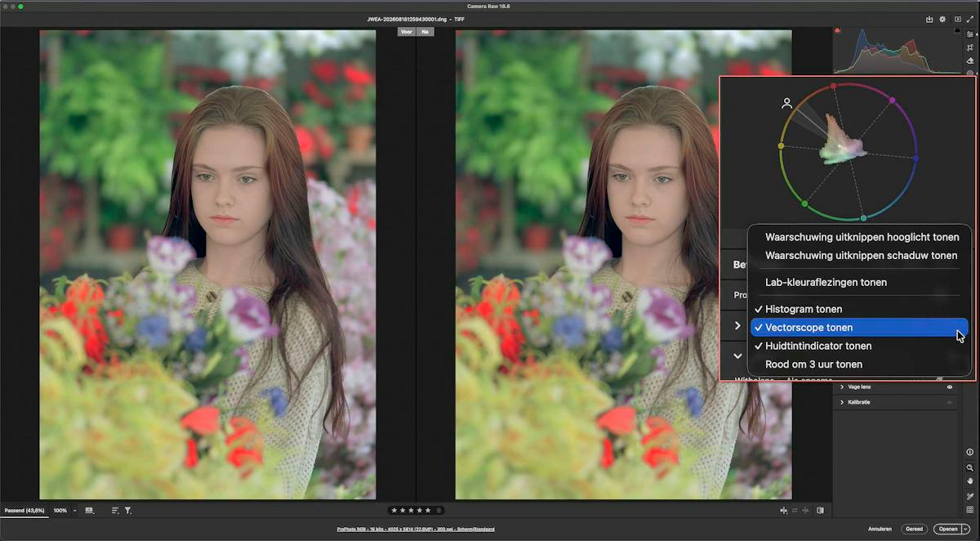Click Annuleren to cancel
This screenshot has height=541, width=980.
[880, 529]
